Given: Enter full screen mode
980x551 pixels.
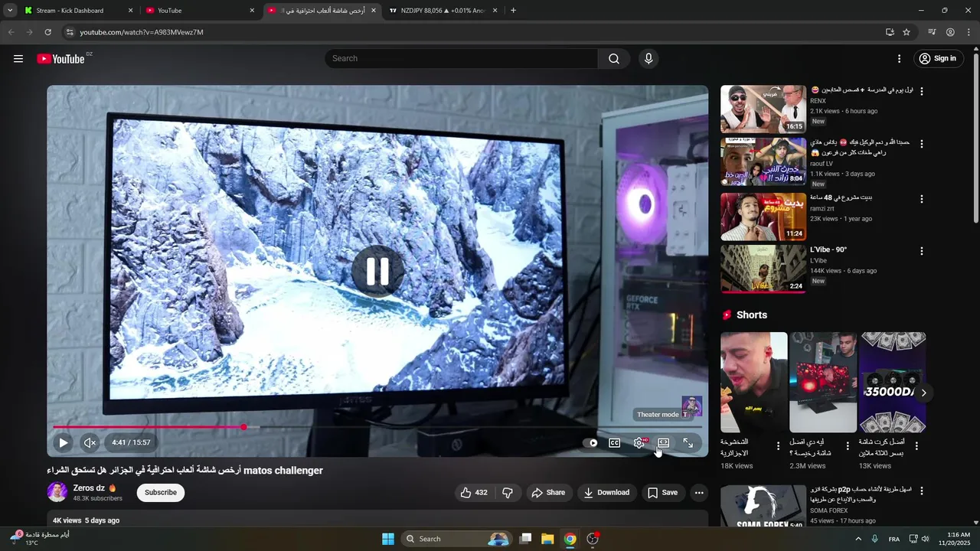Looking at the screenshot, I should 688,442.
